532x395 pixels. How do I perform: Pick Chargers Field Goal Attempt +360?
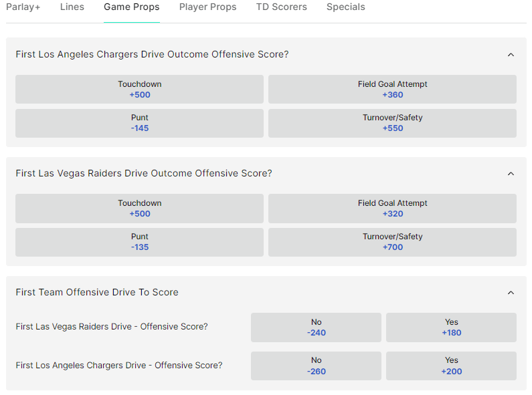pos(392,90)
